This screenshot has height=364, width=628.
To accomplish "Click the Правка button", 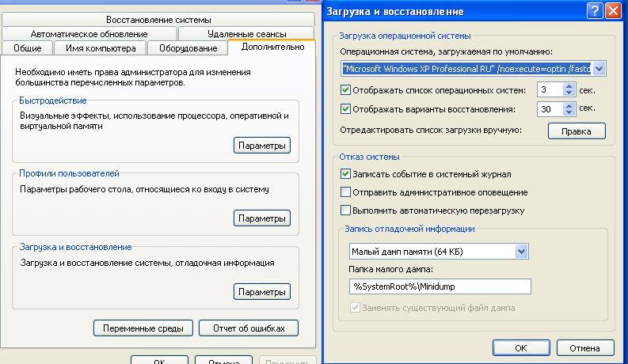I will [x=577, y=131].
